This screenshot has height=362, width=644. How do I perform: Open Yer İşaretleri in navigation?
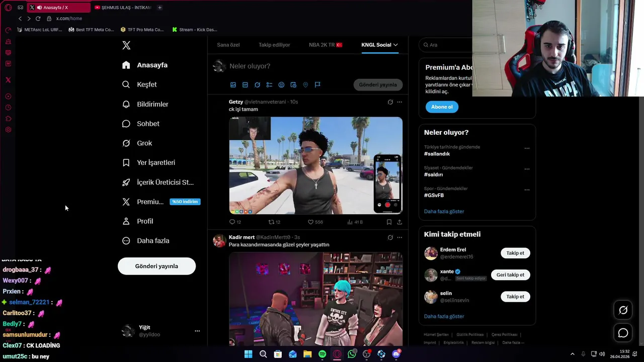click(149, 163)
